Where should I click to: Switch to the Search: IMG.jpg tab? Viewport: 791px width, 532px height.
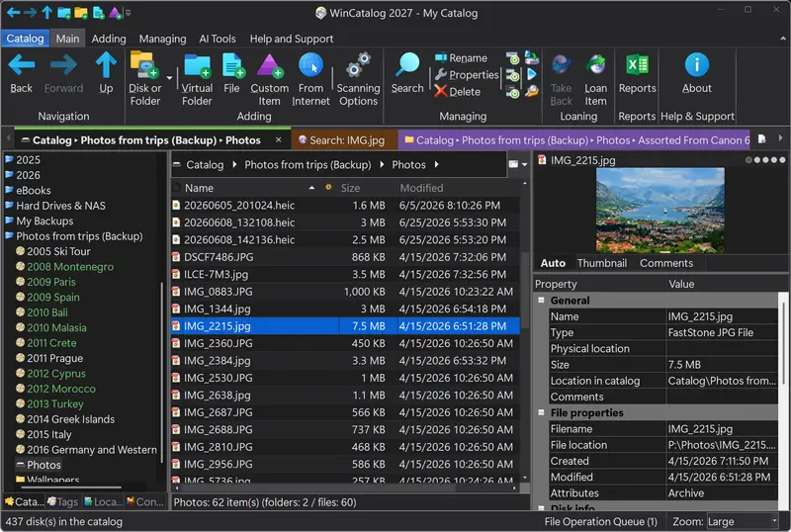pyautogui.click(x=344, y=139)
